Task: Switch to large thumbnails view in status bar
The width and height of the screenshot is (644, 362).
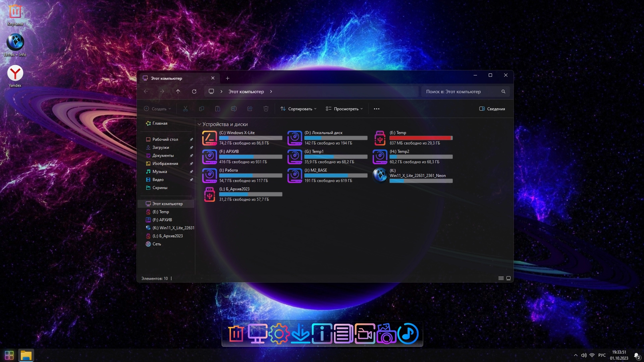Action: (x=508, y=278)
